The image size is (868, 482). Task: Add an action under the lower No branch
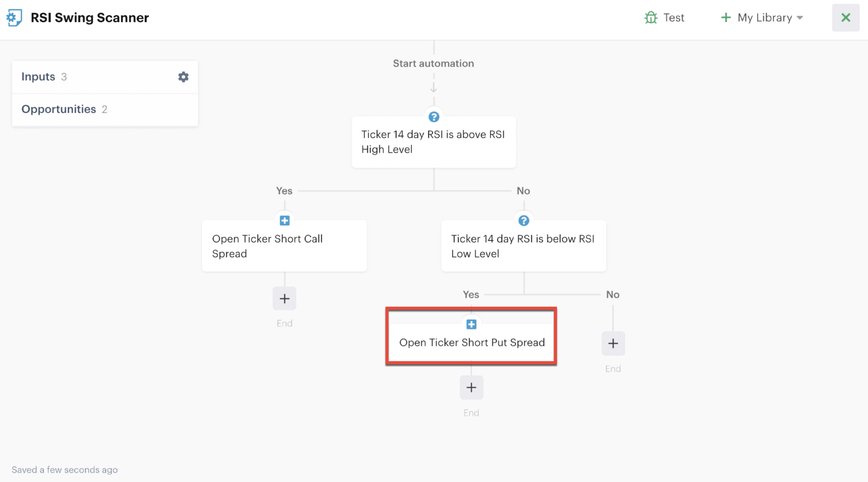(x=613, y=343)
